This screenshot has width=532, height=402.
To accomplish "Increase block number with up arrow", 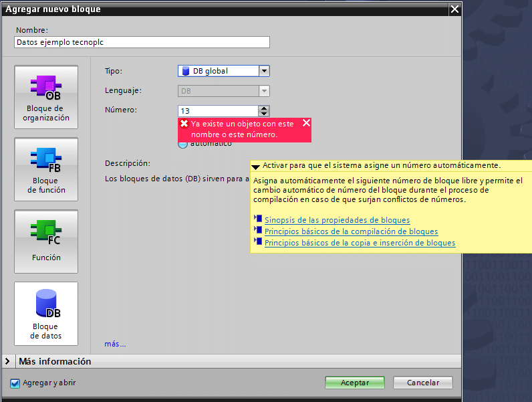I will click(264, 108).
